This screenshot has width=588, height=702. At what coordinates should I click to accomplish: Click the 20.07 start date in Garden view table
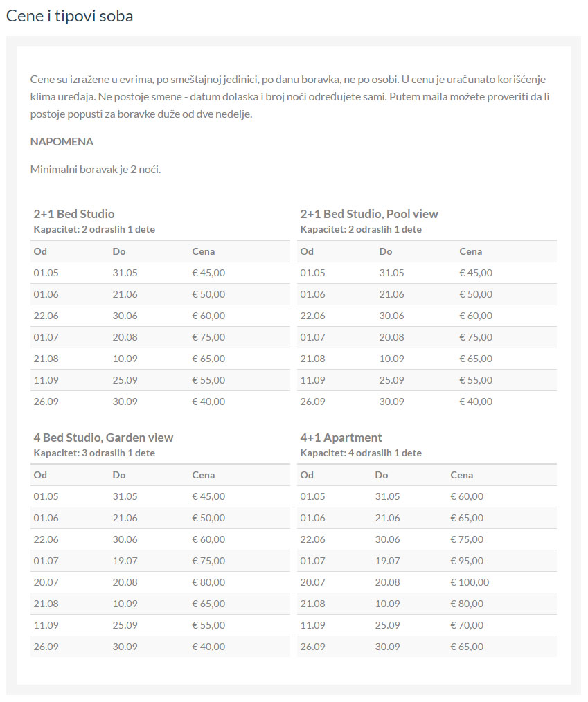coord(46,582)
